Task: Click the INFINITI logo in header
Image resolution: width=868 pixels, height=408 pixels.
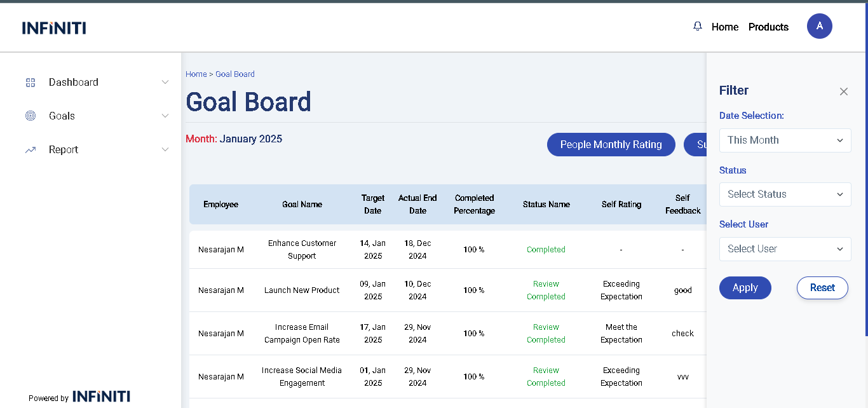Action: (x=54, y=27)
